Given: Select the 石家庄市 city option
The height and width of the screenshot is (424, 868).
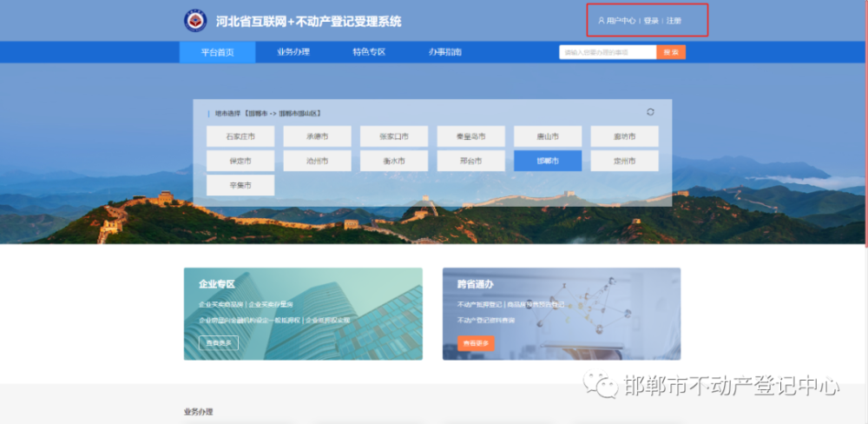Looking at the screenshot, I should tap(240, 136).
